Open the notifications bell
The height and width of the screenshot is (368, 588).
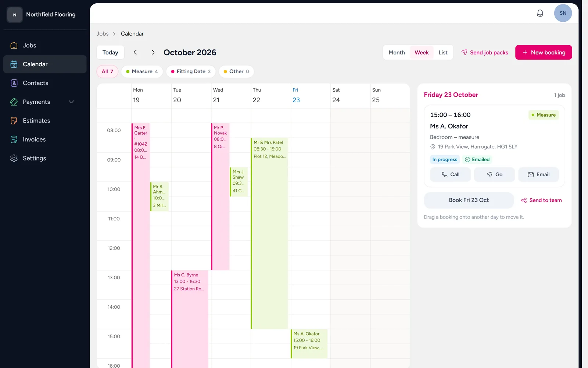point(540,13)
